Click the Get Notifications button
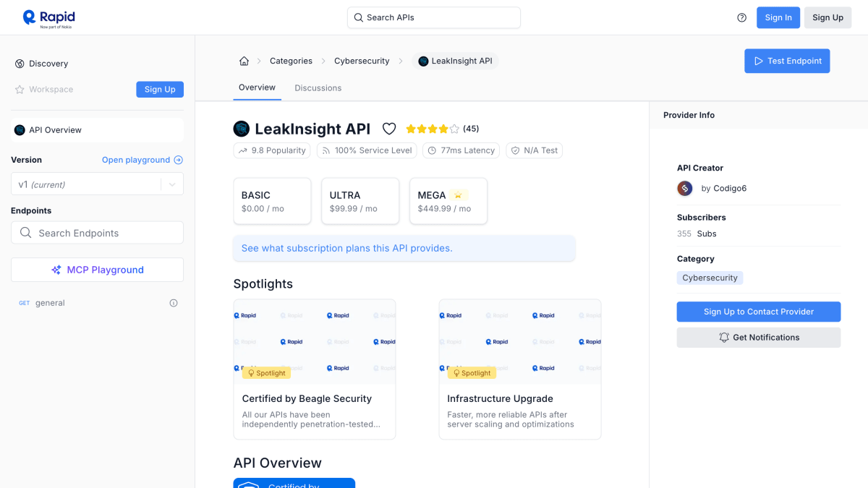Image resolution: width=868 pixels, height=488 pixels. click(x=759, y=338)
